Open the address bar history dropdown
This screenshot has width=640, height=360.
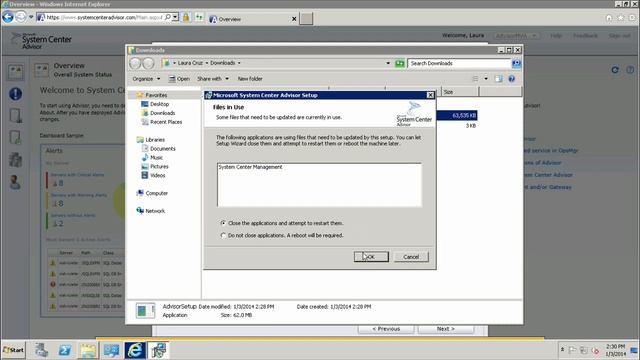coord(388,63)
